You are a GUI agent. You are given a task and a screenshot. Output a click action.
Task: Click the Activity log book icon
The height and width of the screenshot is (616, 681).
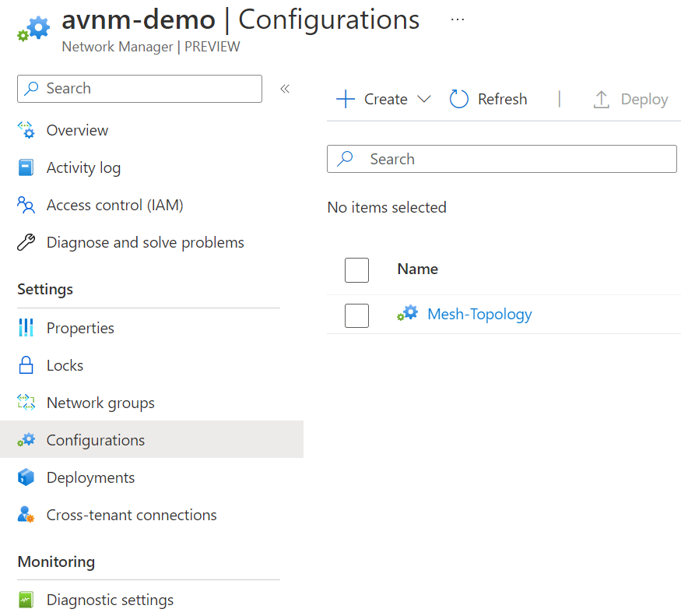26,168
